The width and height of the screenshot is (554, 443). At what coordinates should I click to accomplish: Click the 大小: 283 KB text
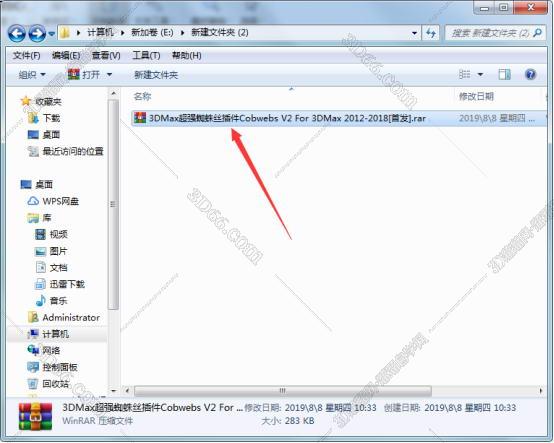[288, 421]
